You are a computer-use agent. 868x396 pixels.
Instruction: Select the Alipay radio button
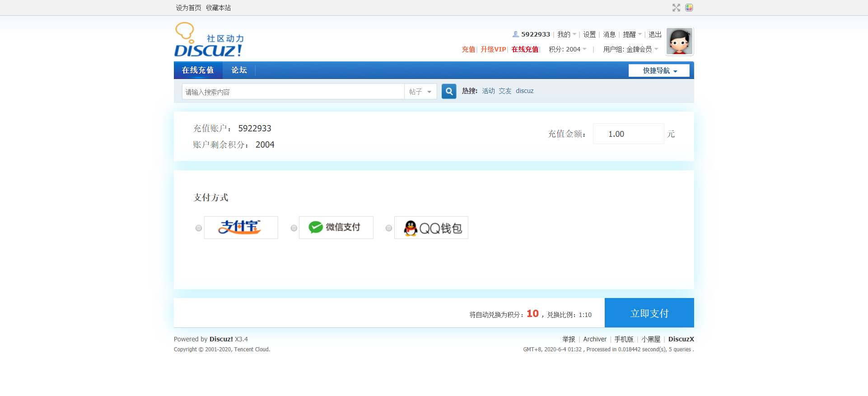[199, 228]
